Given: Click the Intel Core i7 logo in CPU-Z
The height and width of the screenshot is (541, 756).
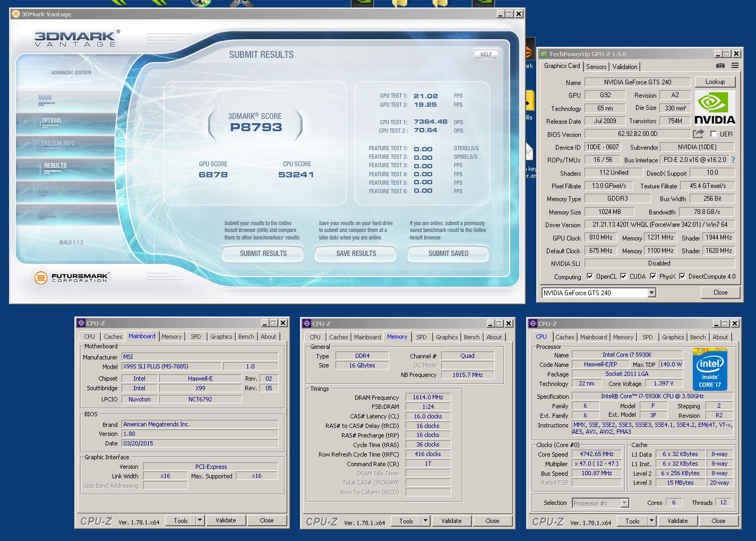Looking at the screenshot, I should [710, 370].
